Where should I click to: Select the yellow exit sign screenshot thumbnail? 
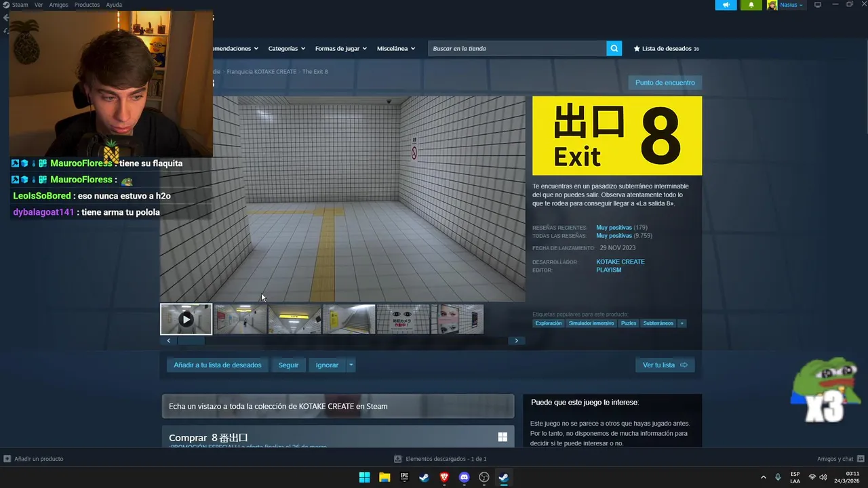(295, 319)
